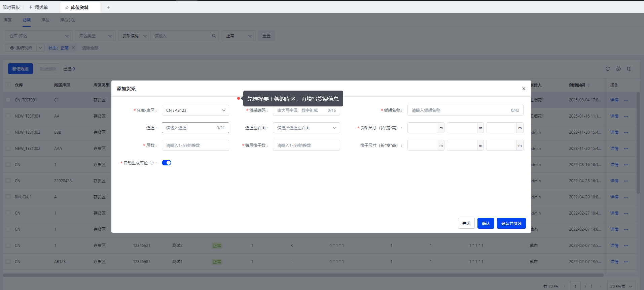The image size is (644, 290).
Task: Switch to the 库区 sub-tab
Action: pyautogui.click(x=8, y=20)
